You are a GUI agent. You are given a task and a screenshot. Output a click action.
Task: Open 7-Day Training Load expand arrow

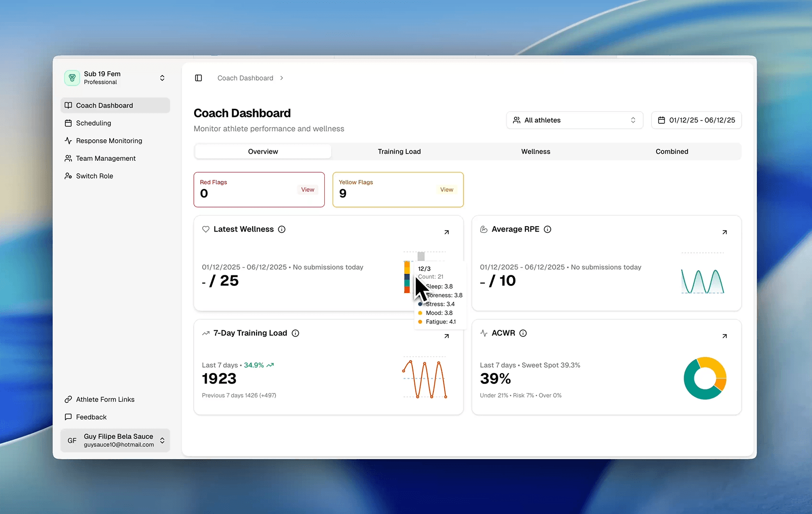pos(446,336)
